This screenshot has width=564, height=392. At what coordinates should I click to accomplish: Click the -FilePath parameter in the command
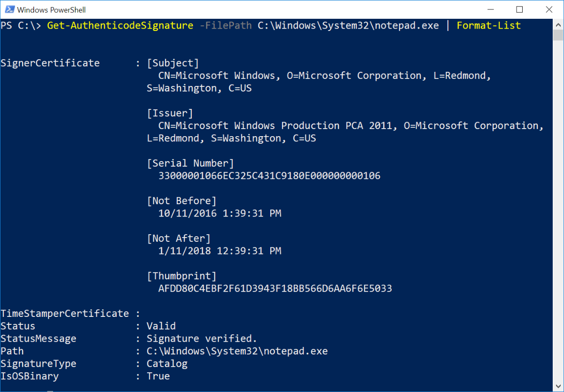[x=226, y=25]
